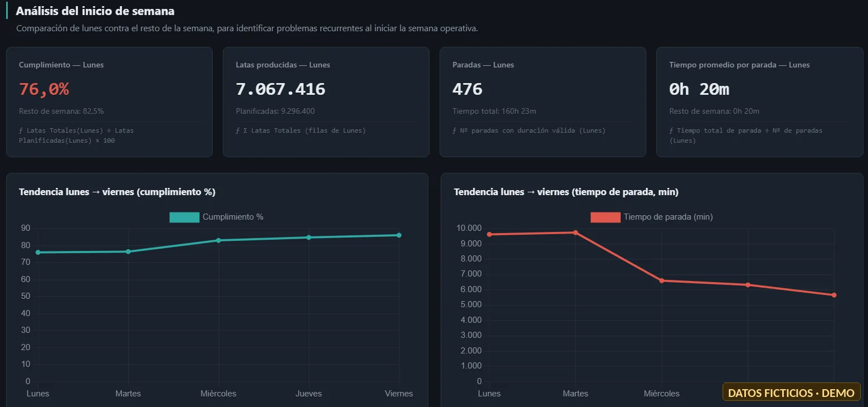Click the 'Miércoles' axis label on compliance chart
This screenshot has height=407, width=868.
[218, 394]
